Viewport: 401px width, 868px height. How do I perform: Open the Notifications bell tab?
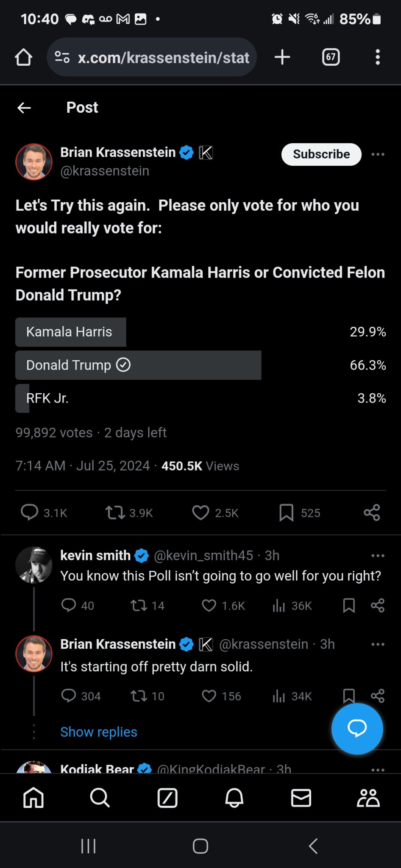(x=234, y=798)
